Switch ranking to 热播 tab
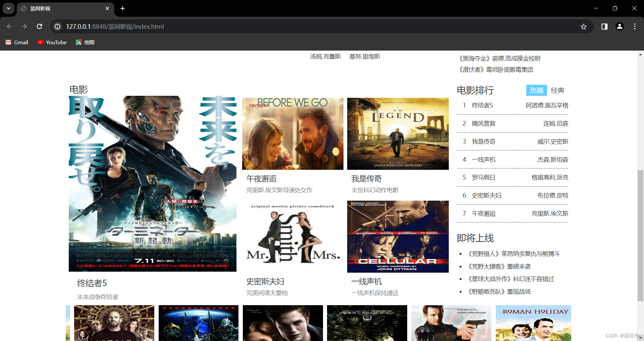 [x=537, y=90]
